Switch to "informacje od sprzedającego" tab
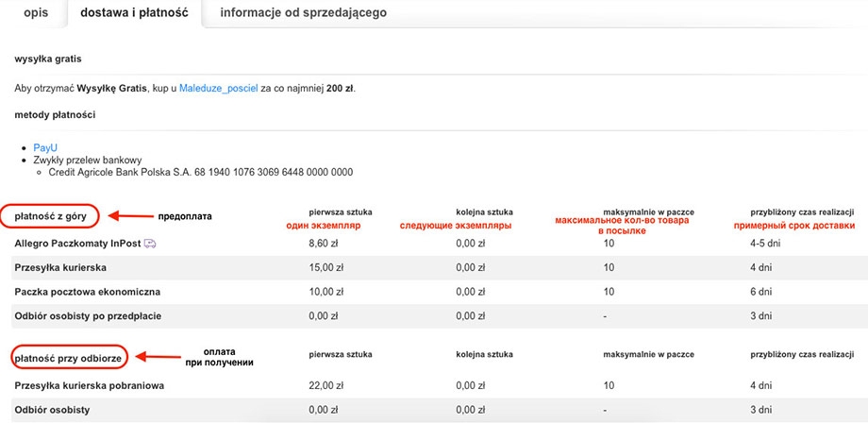The height and width of the screenshot is (423, 868). [303, 13]
